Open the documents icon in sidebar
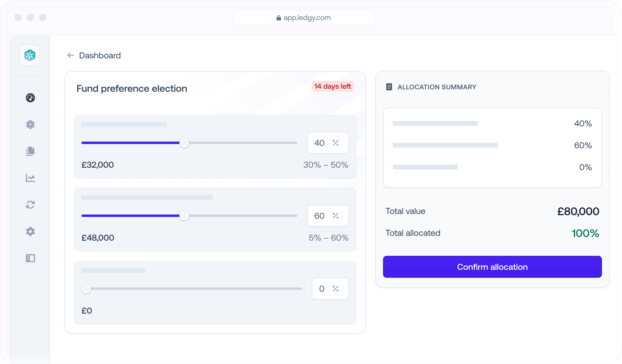Viewport: 622px width, 364px height. click(x=30, y=151)
